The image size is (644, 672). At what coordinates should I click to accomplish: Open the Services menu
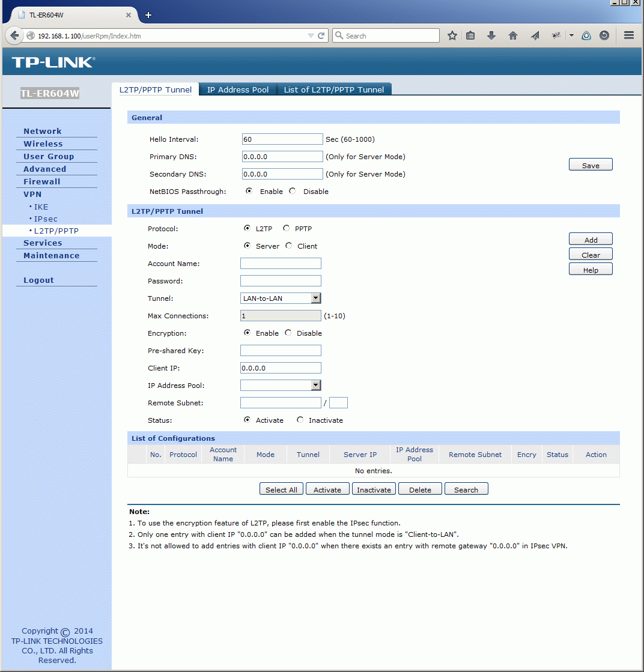43,243
